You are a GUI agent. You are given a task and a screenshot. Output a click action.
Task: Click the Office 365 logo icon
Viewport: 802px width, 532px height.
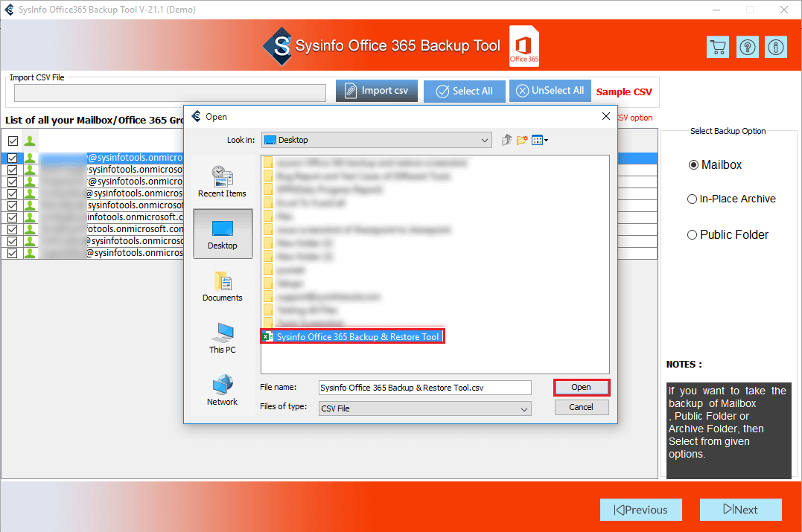524,46
